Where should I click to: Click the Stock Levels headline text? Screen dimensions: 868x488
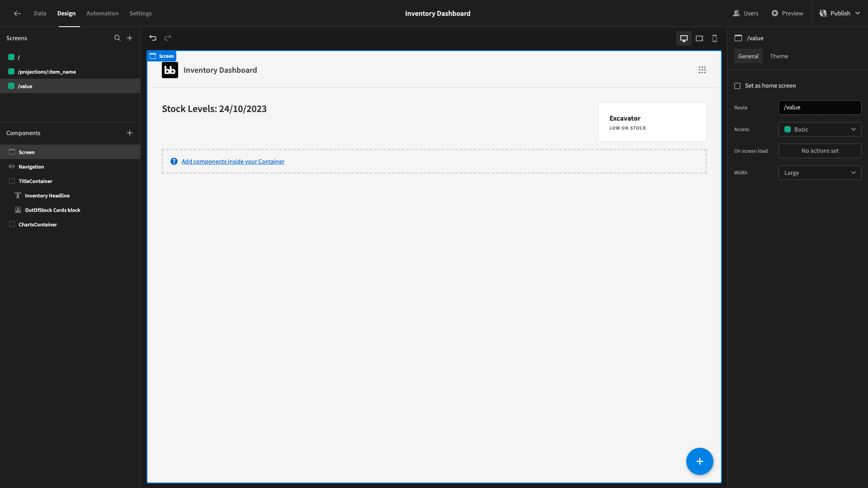(x=214, y=109)
